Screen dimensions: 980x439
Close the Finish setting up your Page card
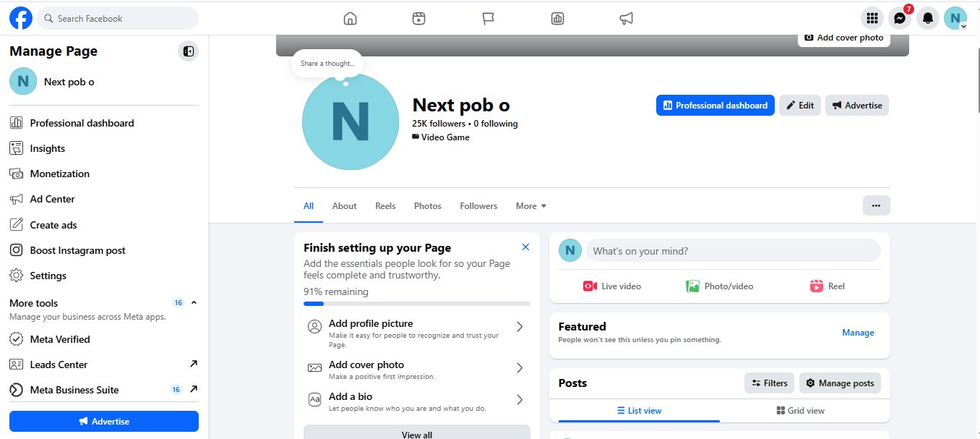pos(525,247)
